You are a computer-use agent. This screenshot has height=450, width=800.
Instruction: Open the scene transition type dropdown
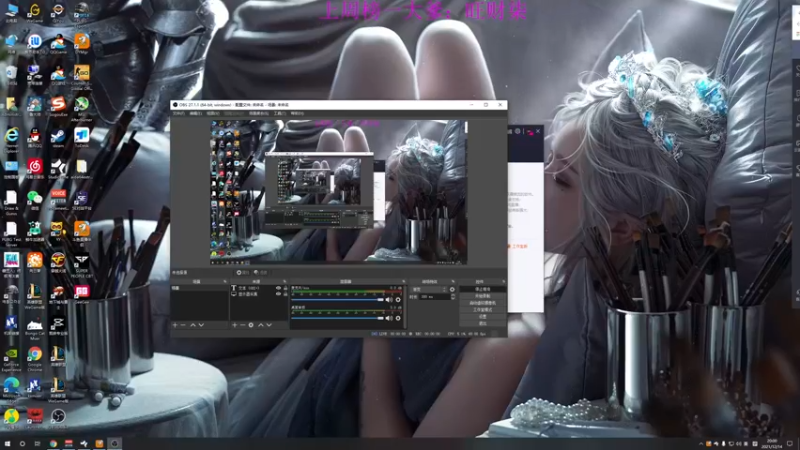(x=429, y=289)
